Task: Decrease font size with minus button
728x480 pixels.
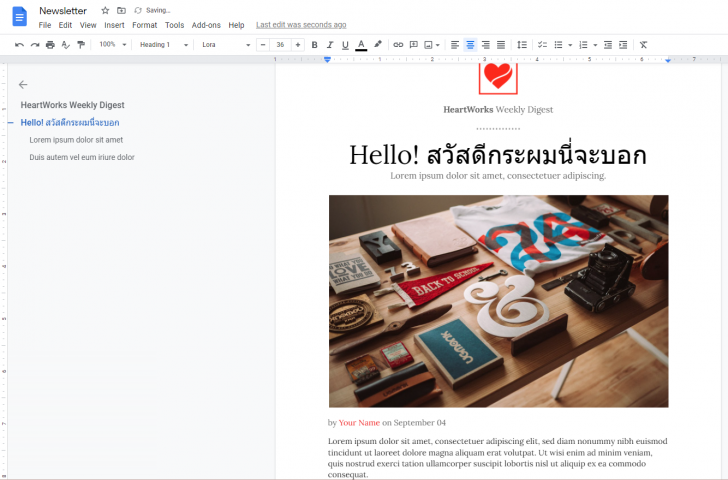Action: 263,45
